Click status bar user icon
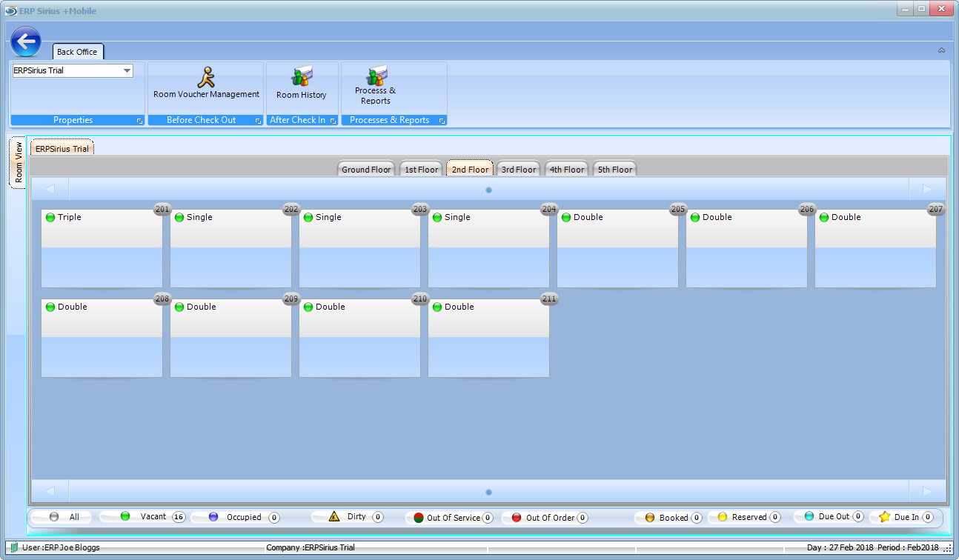The width and height of the screenshot is (959, 560). (14, 547)
